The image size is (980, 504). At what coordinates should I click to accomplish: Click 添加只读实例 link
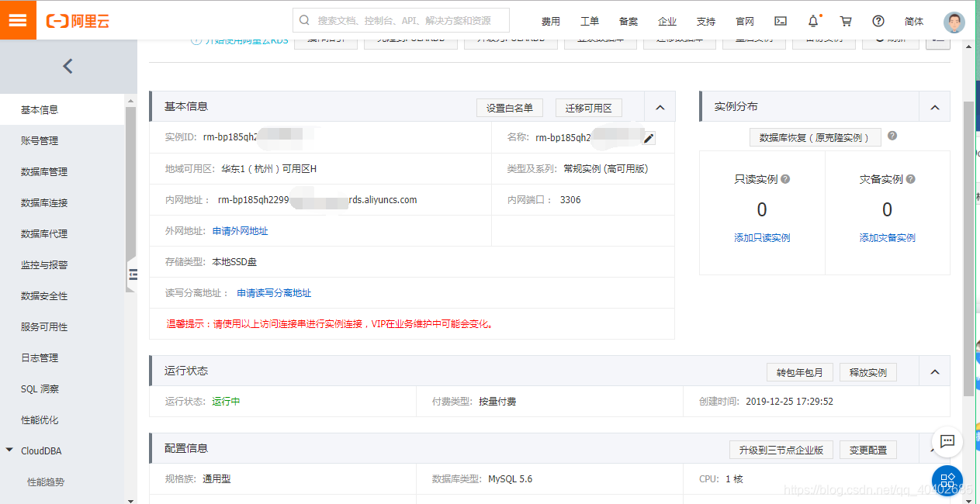[x=761, y=237]
